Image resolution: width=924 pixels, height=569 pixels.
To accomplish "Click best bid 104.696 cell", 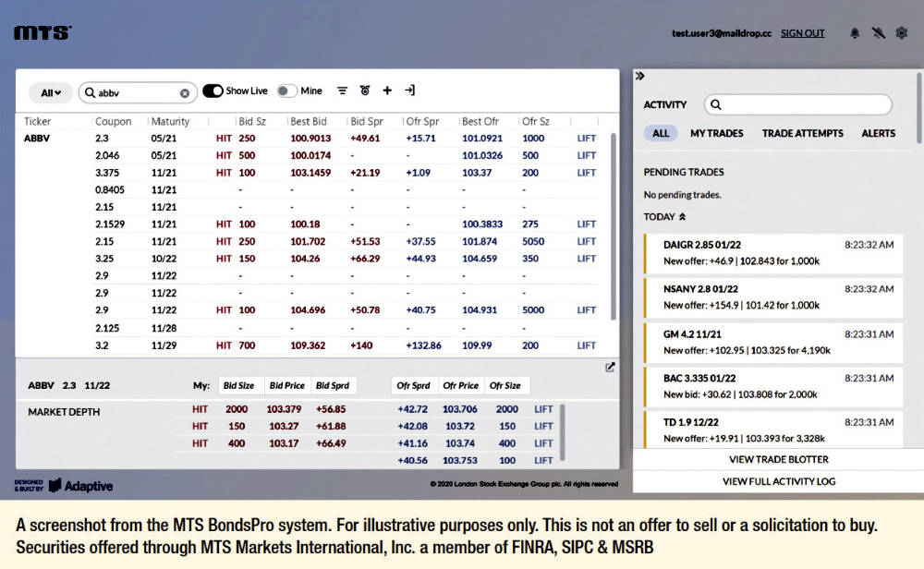I will click(x=308, y=310).
